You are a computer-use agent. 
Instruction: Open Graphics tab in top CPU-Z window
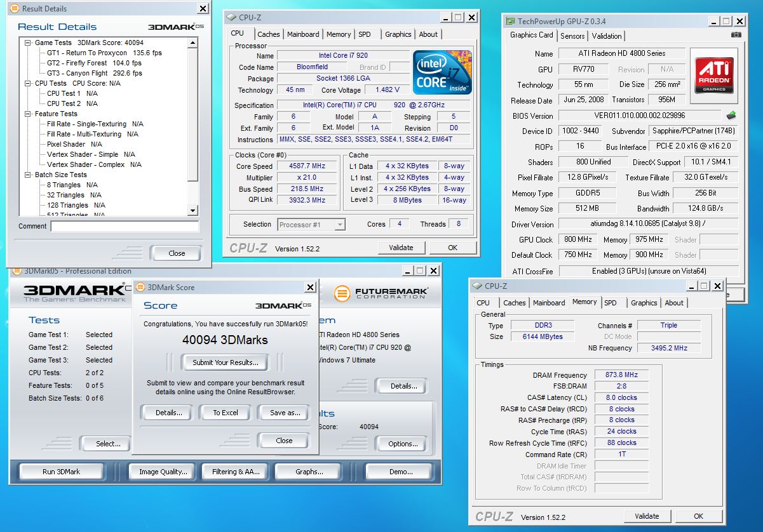(x=398, y=34)
